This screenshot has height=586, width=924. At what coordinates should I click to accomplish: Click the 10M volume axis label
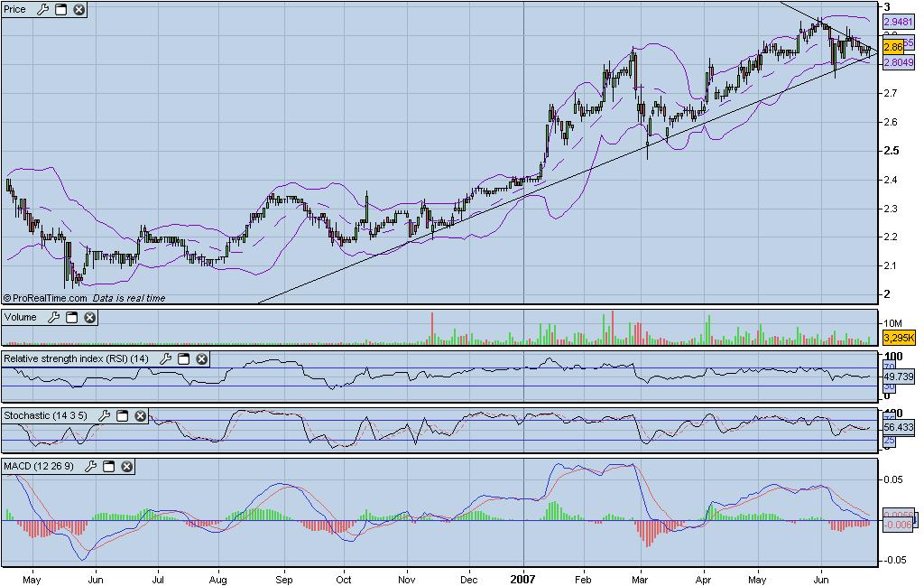892,323
